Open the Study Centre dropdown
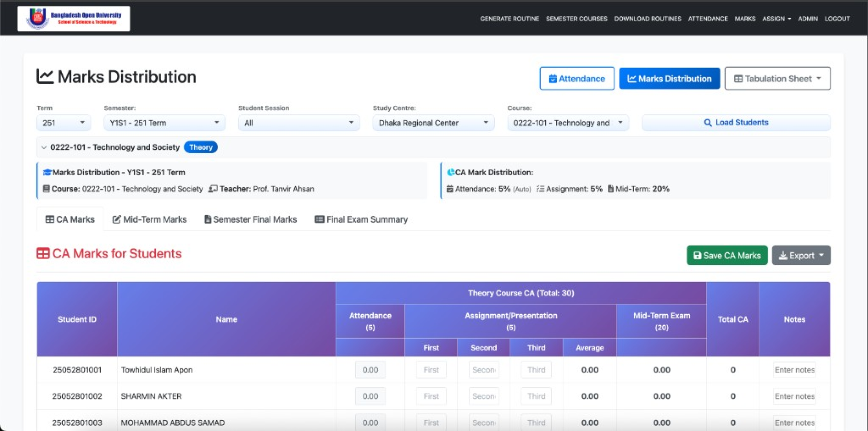Viewport: 868px width, 431px height. tap(433, 123)
